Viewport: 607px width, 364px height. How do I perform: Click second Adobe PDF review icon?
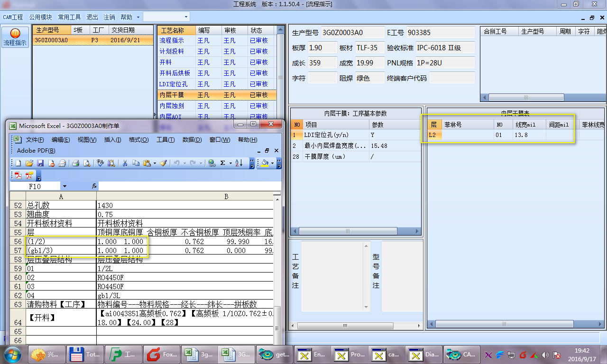point(29,175)
